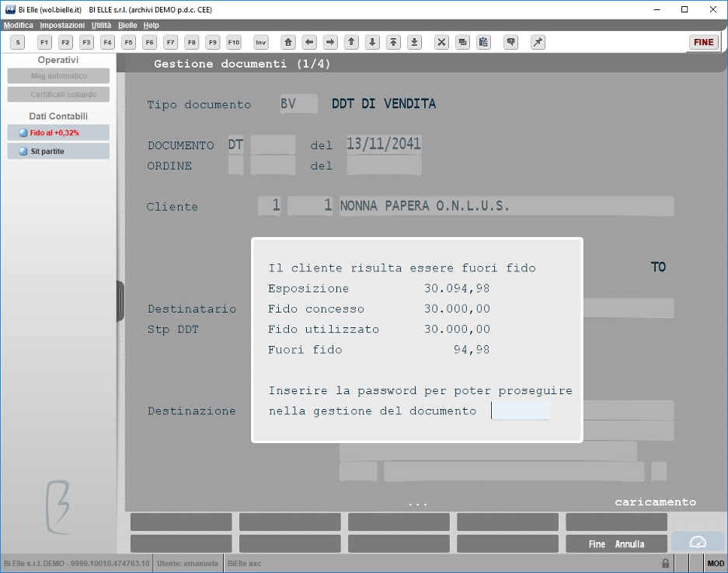The width and height of the screenshot is (728, 573).
Task: Open the Bielle menu
Action: 127,25
